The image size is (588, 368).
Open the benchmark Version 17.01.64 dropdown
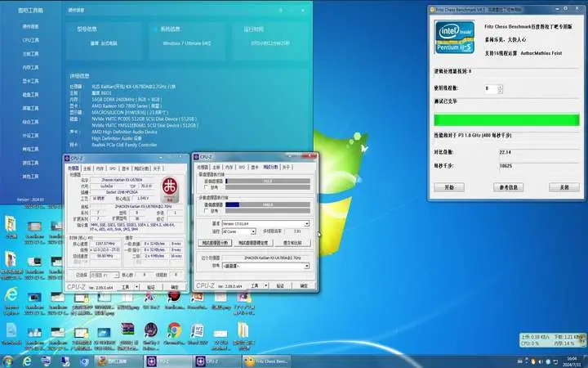point(265,224)
